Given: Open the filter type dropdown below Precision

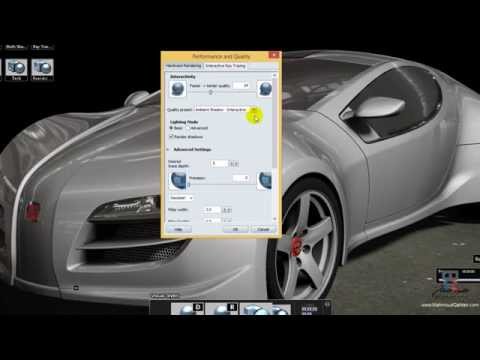Looking at the screenshot, I should point(181,198).
